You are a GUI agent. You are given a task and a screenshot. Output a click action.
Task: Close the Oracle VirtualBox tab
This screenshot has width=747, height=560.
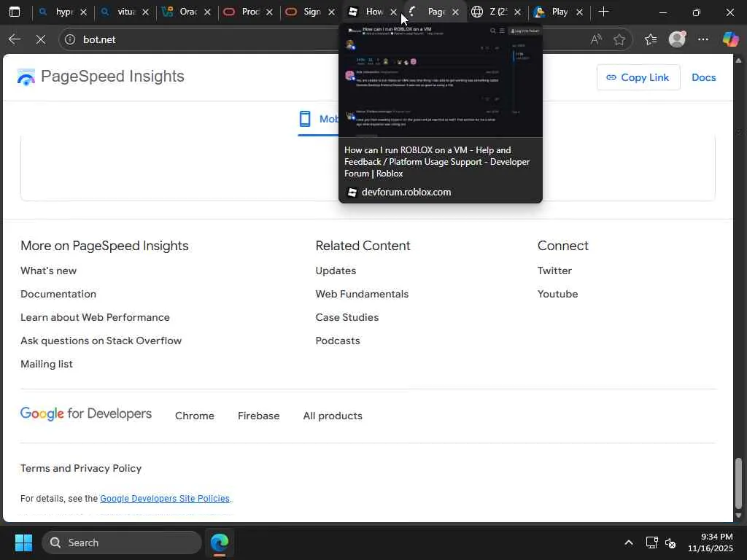click(207, 12)
